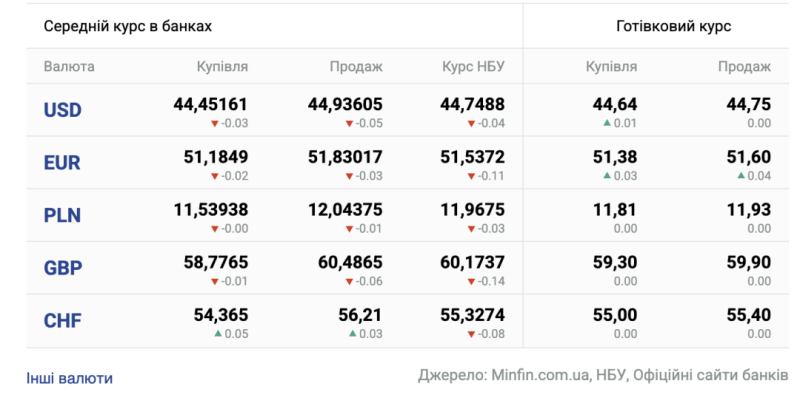Open the GBP currency link
Image resolution: width=800 pixels, height=395 pixels.
63,268
